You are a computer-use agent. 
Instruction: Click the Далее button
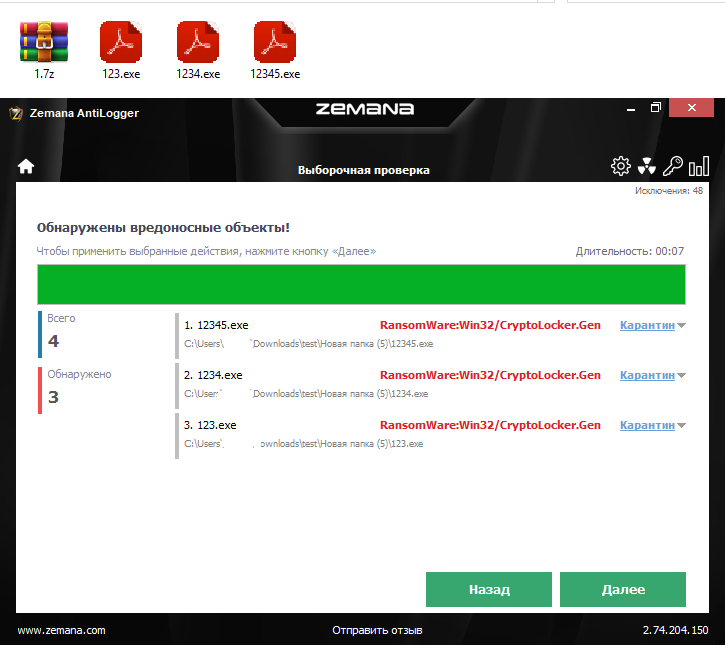[623, 589]
